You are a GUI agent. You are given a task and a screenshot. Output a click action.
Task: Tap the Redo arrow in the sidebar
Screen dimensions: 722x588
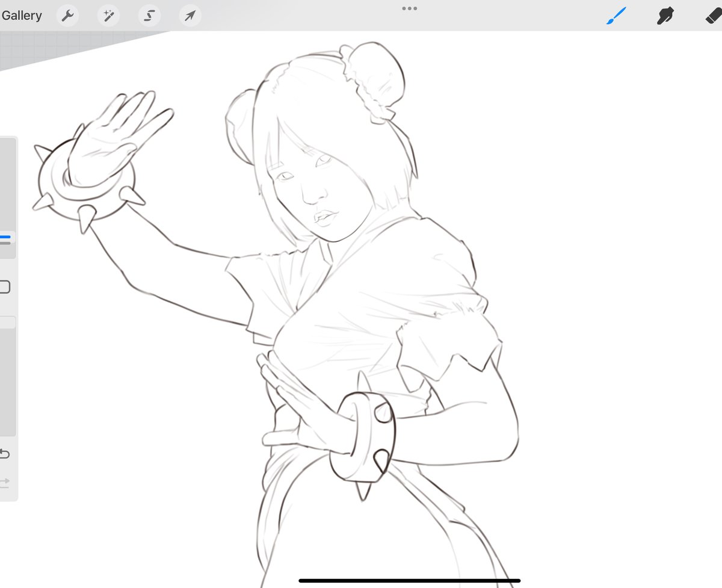(x=7, y=481)
